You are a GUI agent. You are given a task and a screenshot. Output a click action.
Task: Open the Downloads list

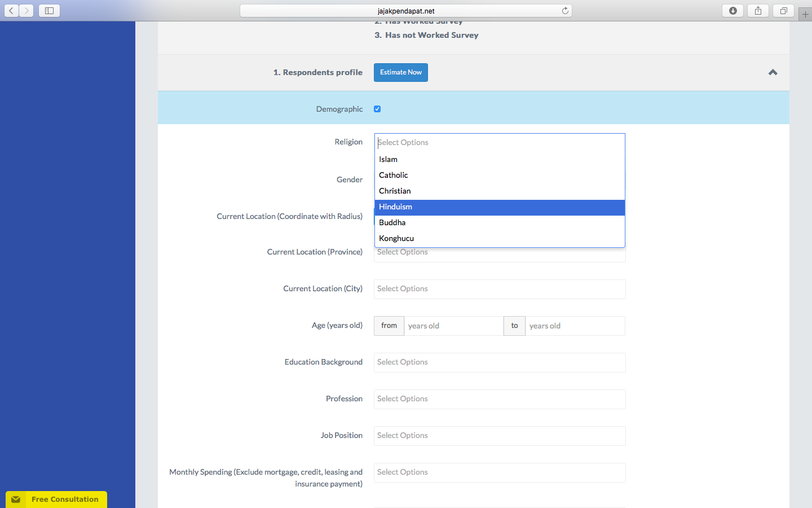[732, 10]
